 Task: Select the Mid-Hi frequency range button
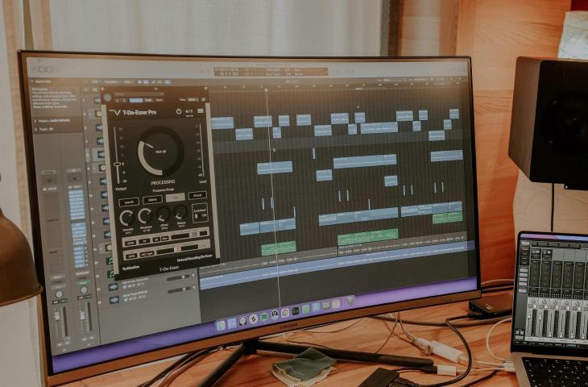pos(152,200)
